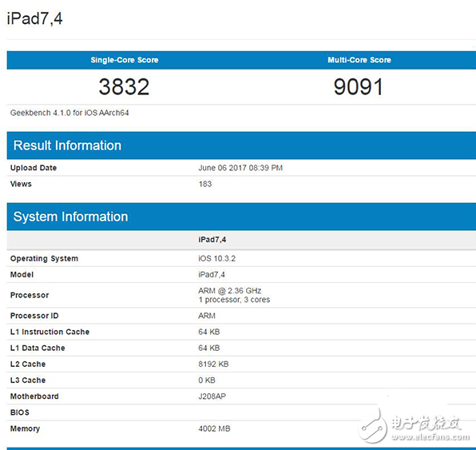Select the L3 Cache label
476x450 pixels.
click(28, 380)
